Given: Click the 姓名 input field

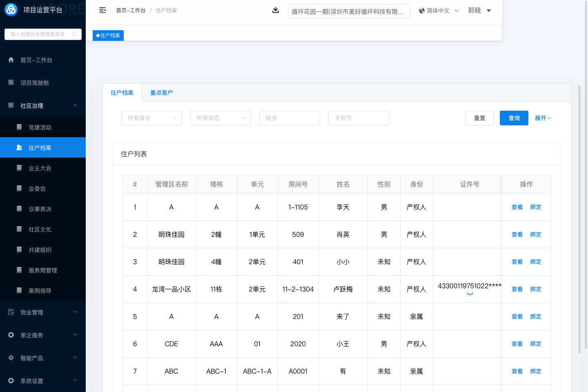Looking at the screenshot, I should tap(290, 118).
